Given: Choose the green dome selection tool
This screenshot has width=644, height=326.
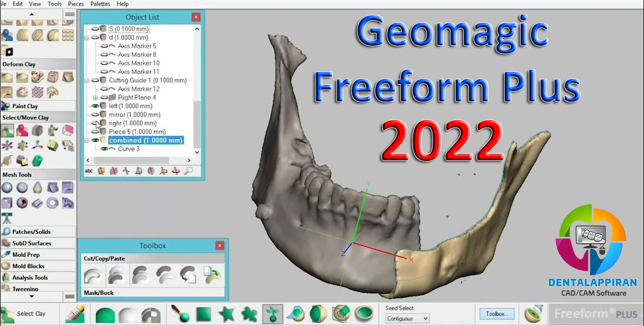Looking at the screenshot, I should tap(105, 315).
